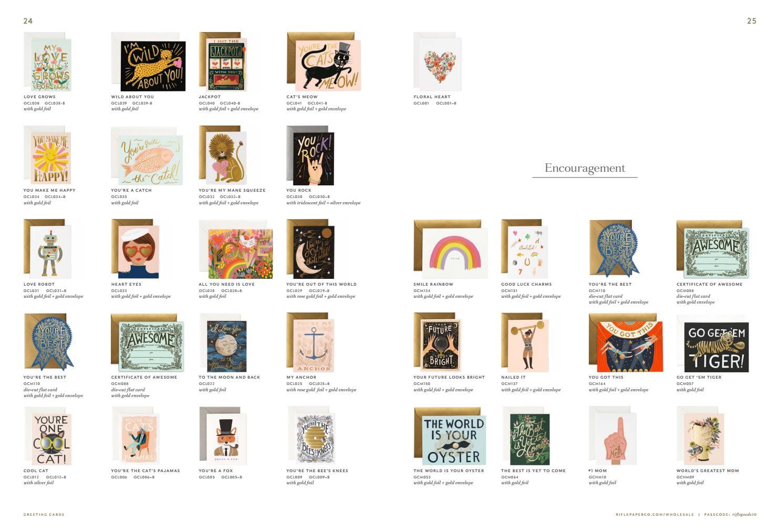Open the You Rock hand card
This screenshot has width=780, height=532.
coord(310,155)
